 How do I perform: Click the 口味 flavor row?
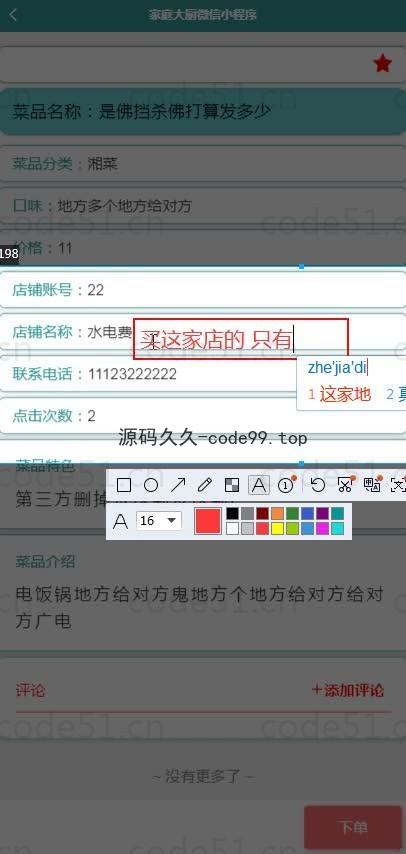pos(203,206)
